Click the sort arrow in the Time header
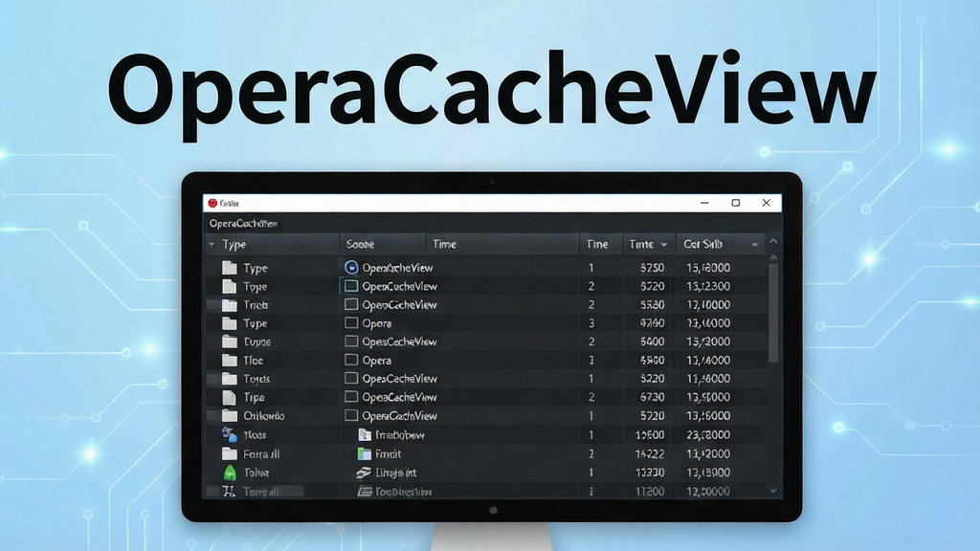Viewport: 980px width, 551px height. pyautogui.click(x=664, y=245)
